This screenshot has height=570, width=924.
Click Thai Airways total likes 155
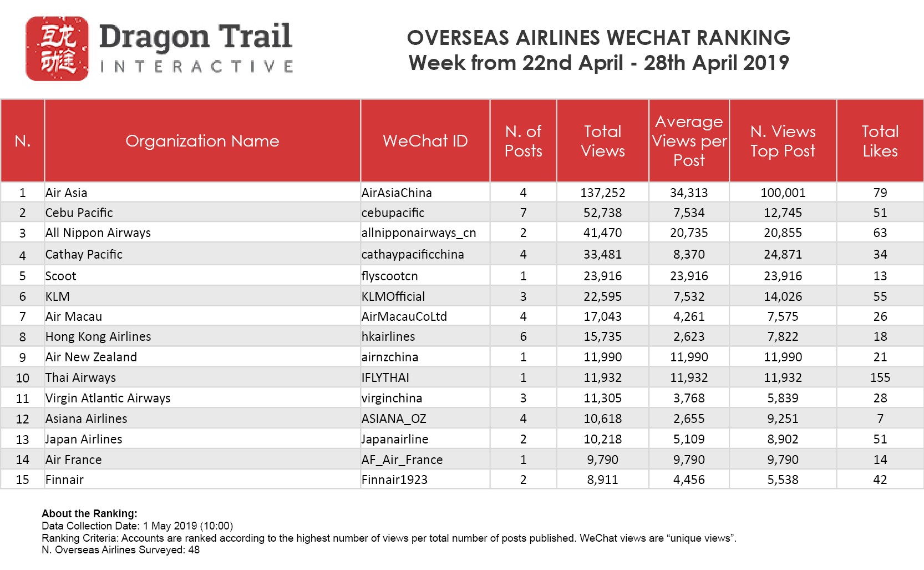tap(880, 377)
